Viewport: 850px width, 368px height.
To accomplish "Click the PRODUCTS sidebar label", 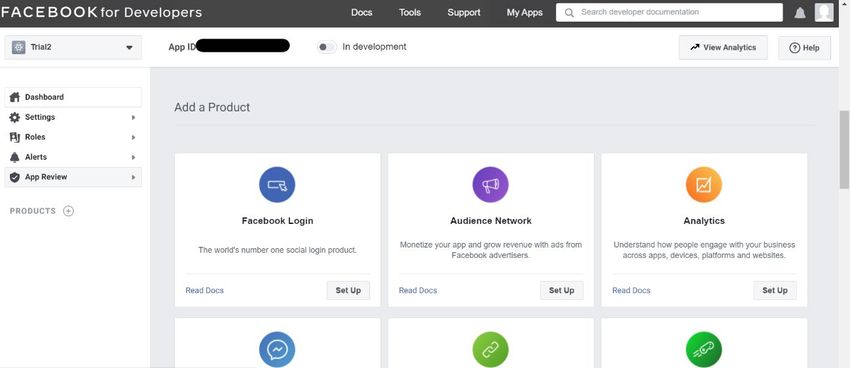I will point(33,211).
